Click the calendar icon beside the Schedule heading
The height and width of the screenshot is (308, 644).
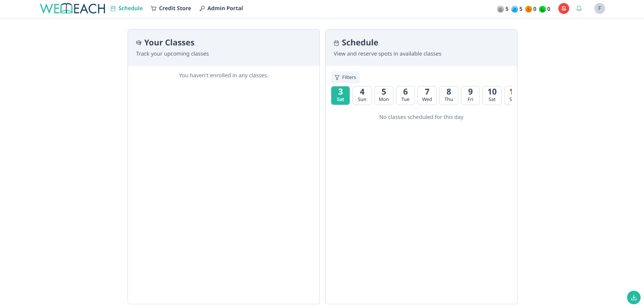coord(336,43)
